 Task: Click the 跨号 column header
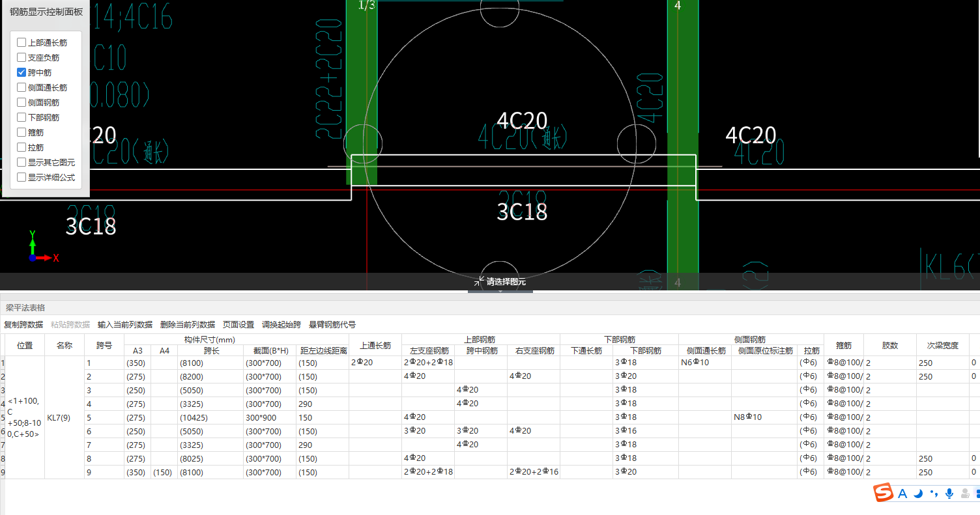point(104,345)
